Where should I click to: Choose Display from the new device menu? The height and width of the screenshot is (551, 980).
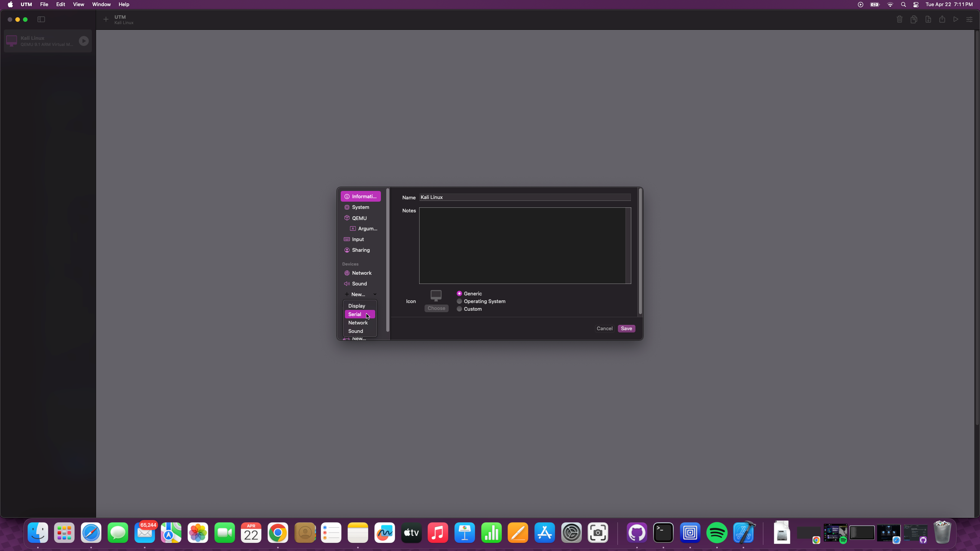pyautogui.click(x=356, y=306)
